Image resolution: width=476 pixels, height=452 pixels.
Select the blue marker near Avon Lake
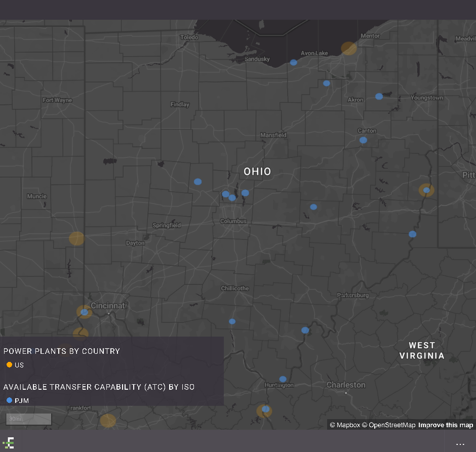294,62
